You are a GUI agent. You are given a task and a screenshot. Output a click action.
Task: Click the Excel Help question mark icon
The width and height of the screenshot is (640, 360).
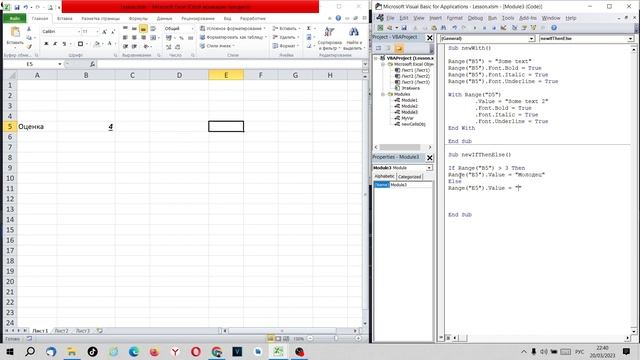pos(338,18)
